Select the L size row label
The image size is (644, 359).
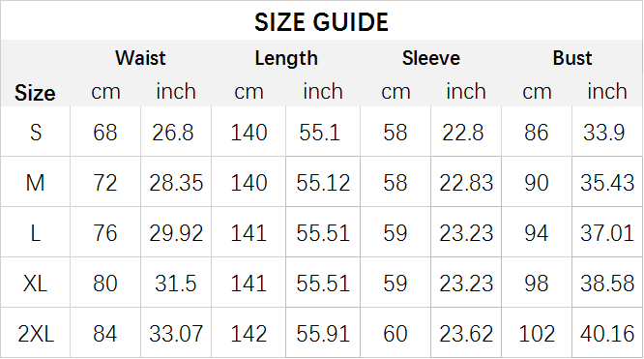point(36,233)
